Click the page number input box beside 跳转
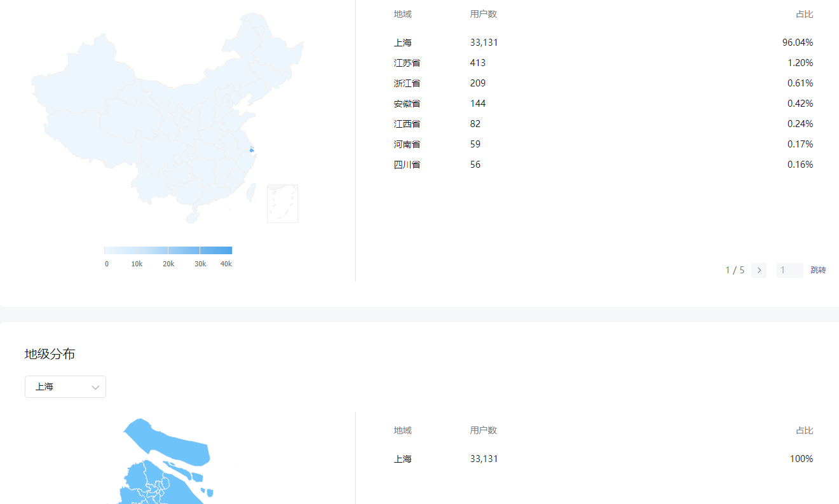The height and width of the screenshot is (504, 839). (790, 270)
